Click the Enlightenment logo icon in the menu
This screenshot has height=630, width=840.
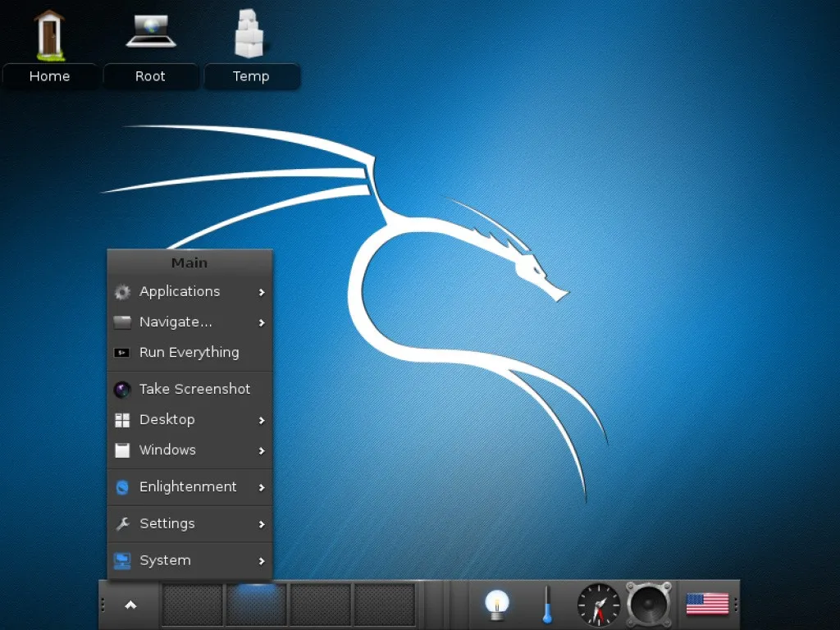(121, 486)
